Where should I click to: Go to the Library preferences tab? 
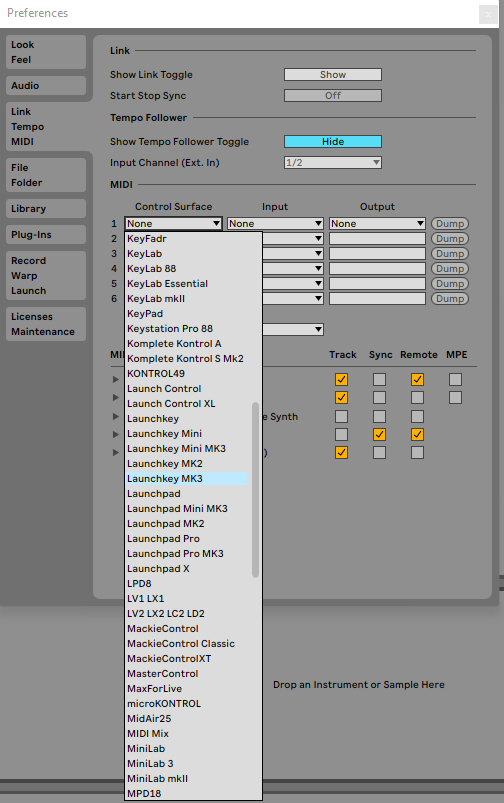46,208
